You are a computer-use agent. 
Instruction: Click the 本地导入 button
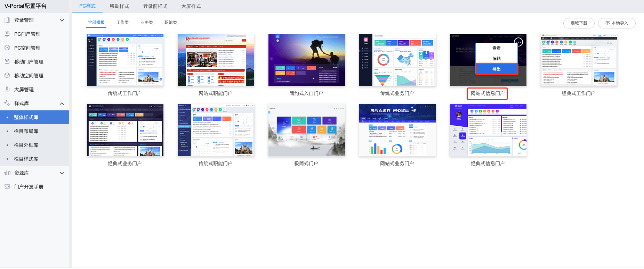(x=617, y=23)
